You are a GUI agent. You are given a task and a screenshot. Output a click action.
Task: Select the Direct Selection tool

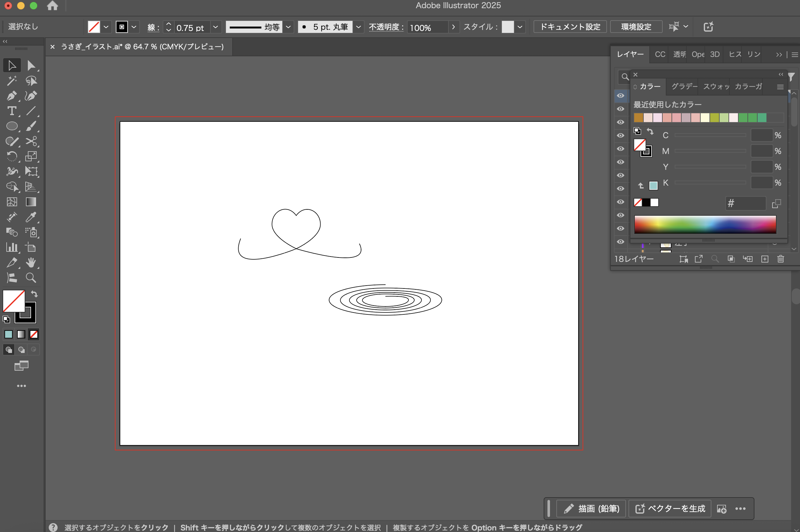pos(31,65)
